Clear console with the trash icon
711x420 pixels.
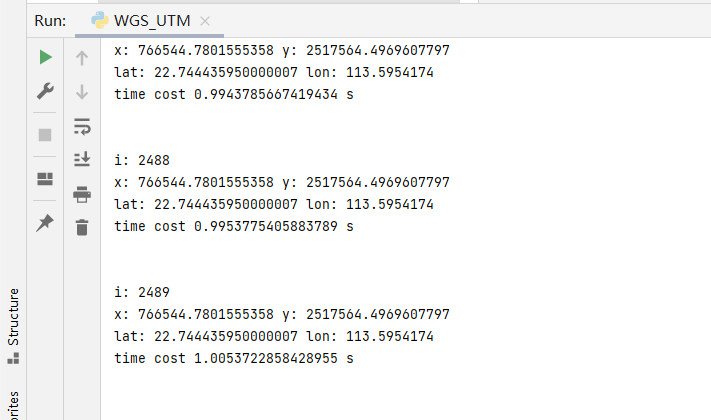82,228
